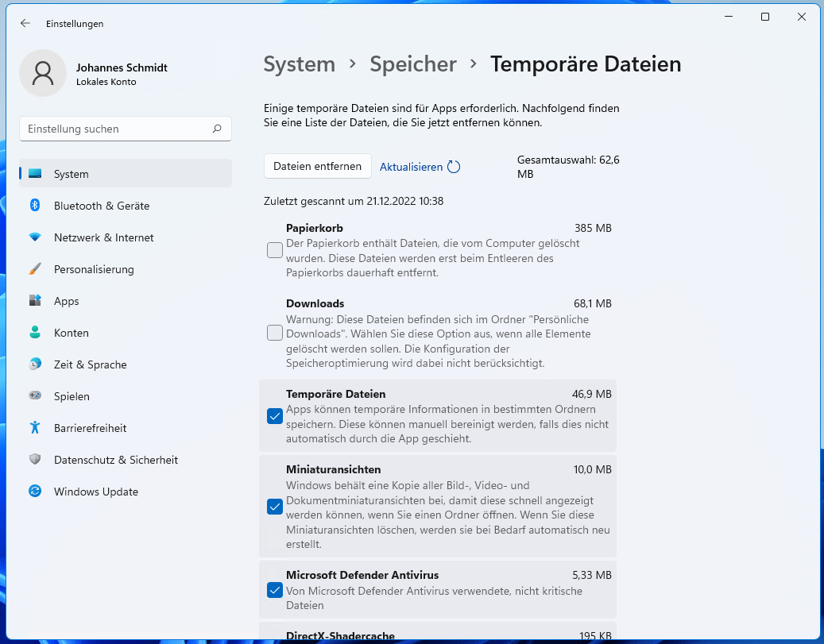This screenshot has height=644, width=824.
Task: Click the Temporäre Dateien page heading
Action: (x=586, y=64)
